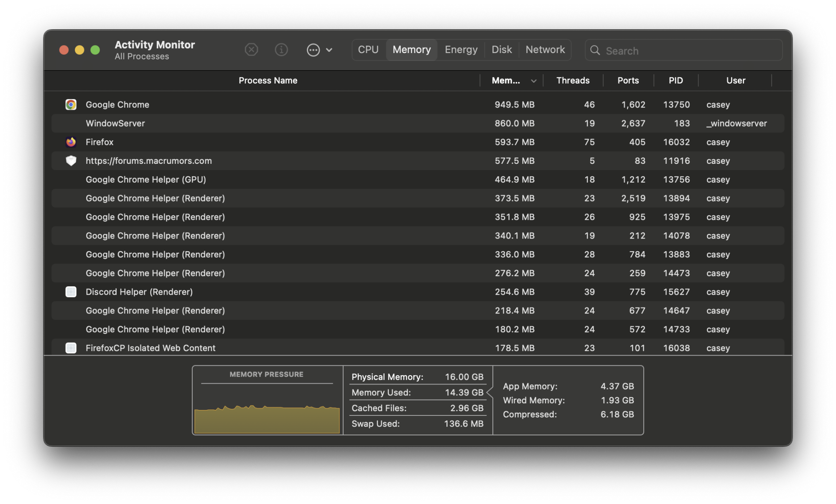Click the Discord Helper generic app icon

coord(71,292)
